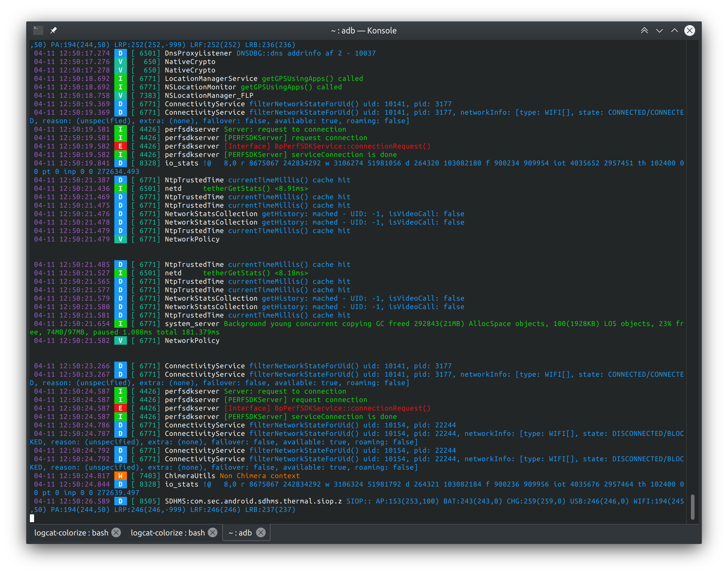Switch to the first logcat-colorize : bash tab
728x575 pixels.
tap(71, 532)
